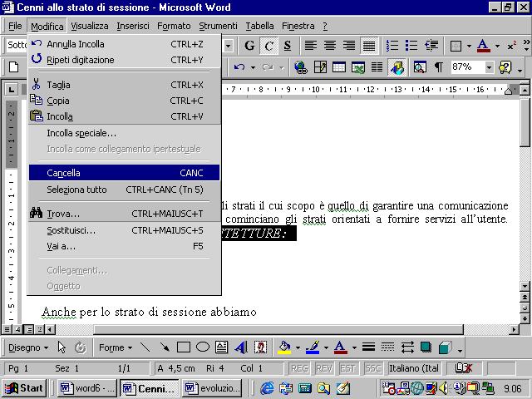The image size is (532, 399).
Task: Insert WordArt with the tilted A icon
Action: (x=241, y=347)
